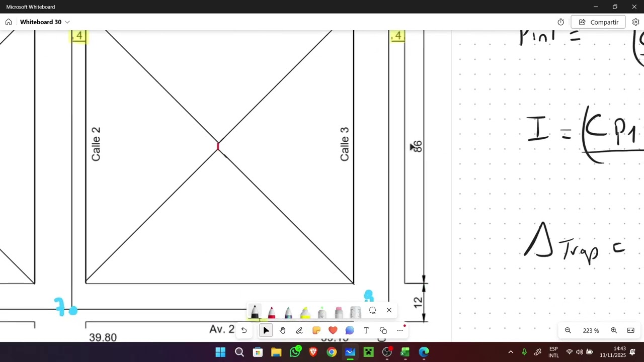
Task: Click the 223 % zoom level
Action: (x=591, y=331)
